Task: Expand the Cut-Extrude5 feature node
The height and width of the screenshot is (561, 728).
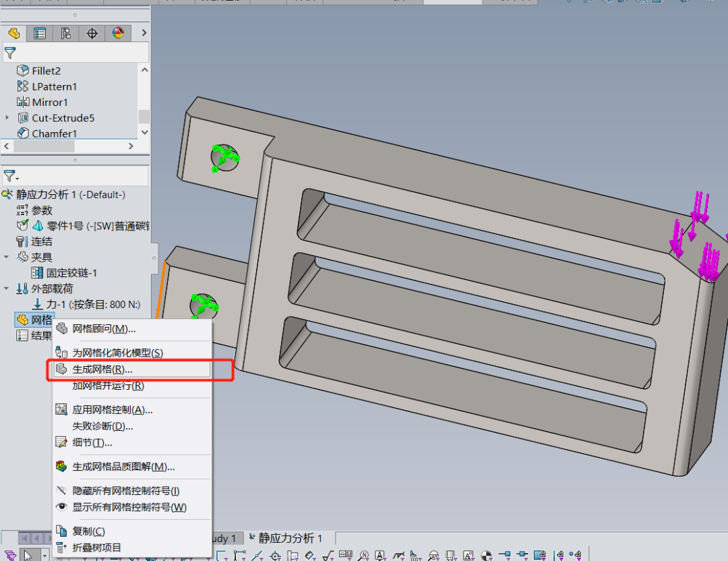Action: (7, 118)
